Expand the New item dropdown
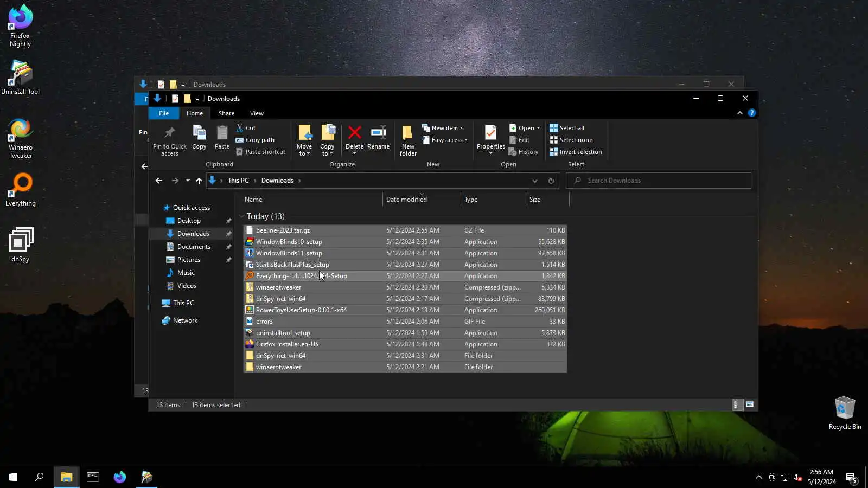 click(x=442, y=128)
